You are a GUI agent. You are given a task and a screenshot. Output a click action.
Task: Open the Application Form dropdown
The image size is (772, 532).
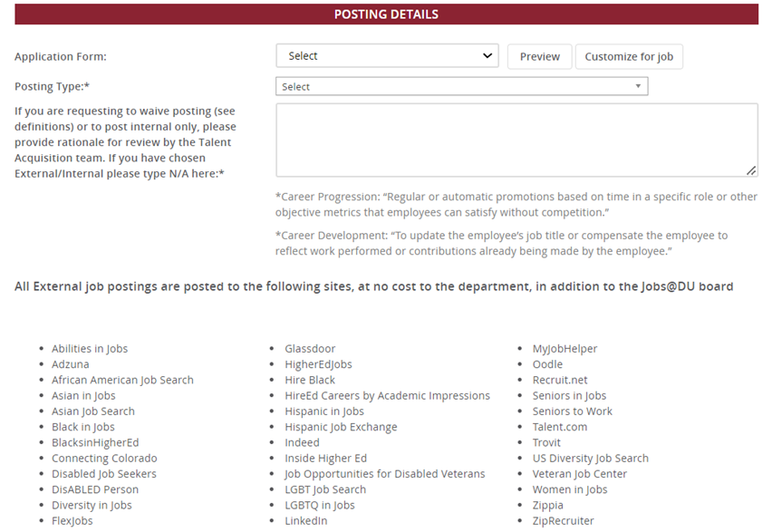coord(387,56)
